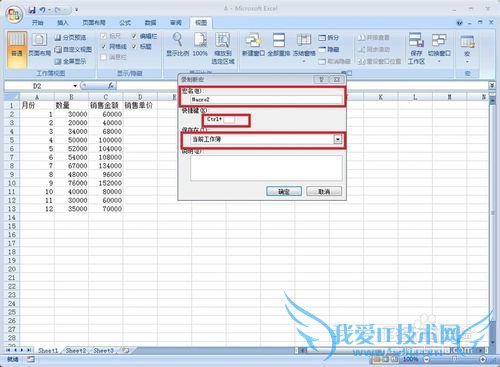This screenshot has width=500, height=367.
Task: Click 并排查看 view side by side
Action: [374, 38]
